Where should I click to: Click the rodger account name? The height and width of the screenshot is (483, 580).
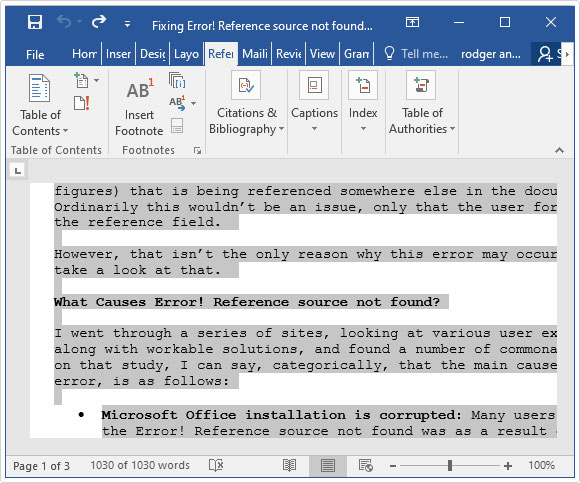coord(490,54)
